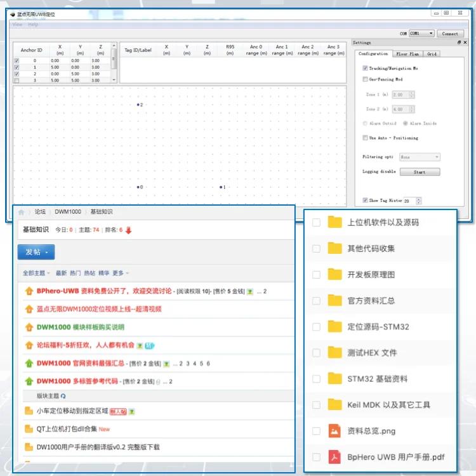This screenshot has width=476, height=476.
Task: Click the Connect button
Action: pyautogui.click(x=450, y=34)
